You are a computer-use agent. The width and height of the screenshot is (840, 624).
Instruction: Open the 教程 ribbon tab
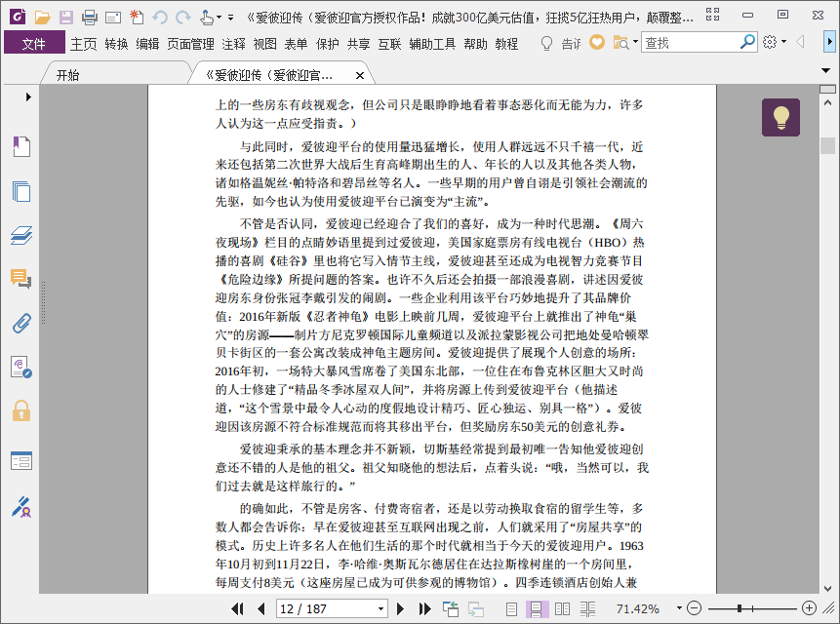pyautogui.click(x=506, y=43)
